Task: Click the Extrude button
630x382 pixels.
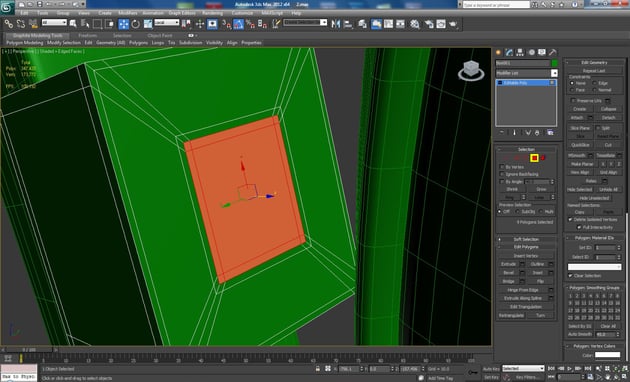Action: 508,264
